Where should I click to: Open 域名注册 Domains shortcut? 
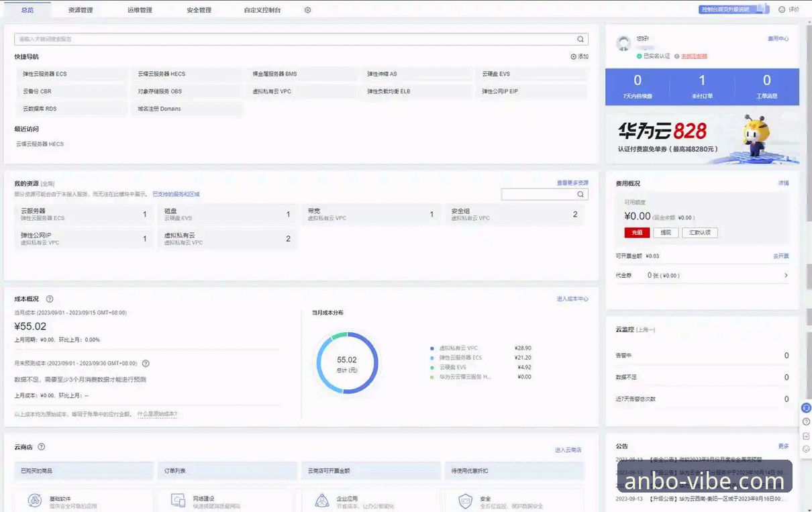pos(186,109)
